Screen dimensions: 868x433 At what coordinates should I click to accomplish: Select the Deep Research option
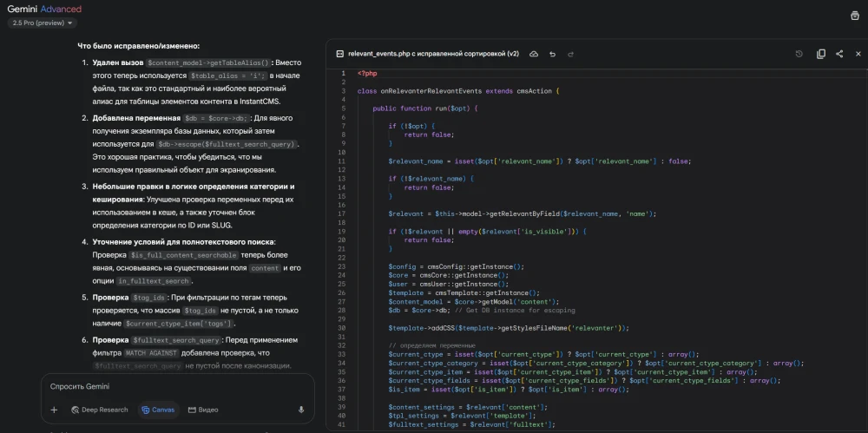tap(100, 410)
